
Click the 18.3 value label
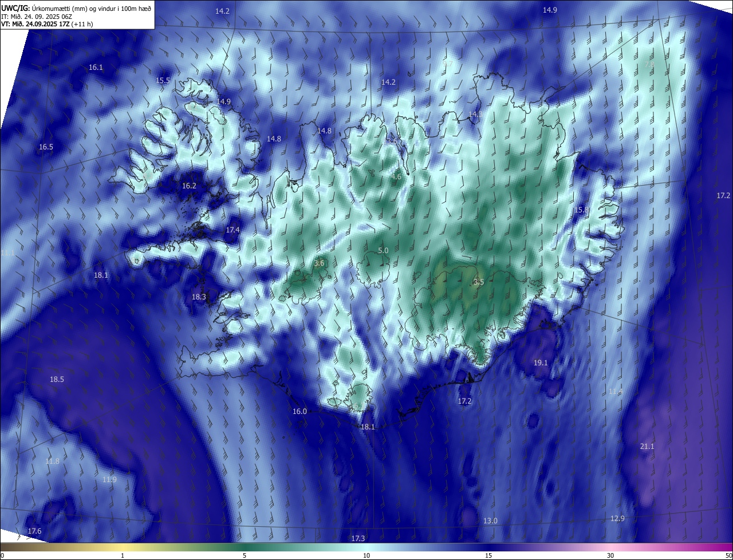(x=199, y=297)
